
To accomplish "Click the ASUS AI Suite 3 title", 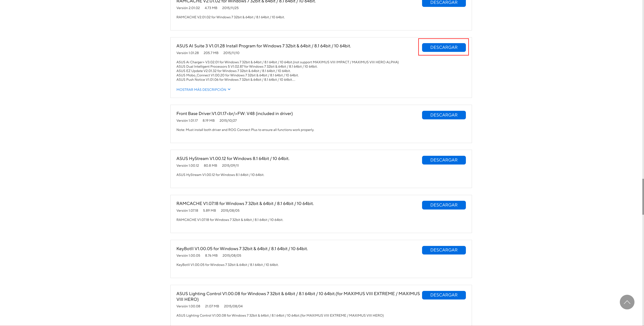I will tap(264, 46).
